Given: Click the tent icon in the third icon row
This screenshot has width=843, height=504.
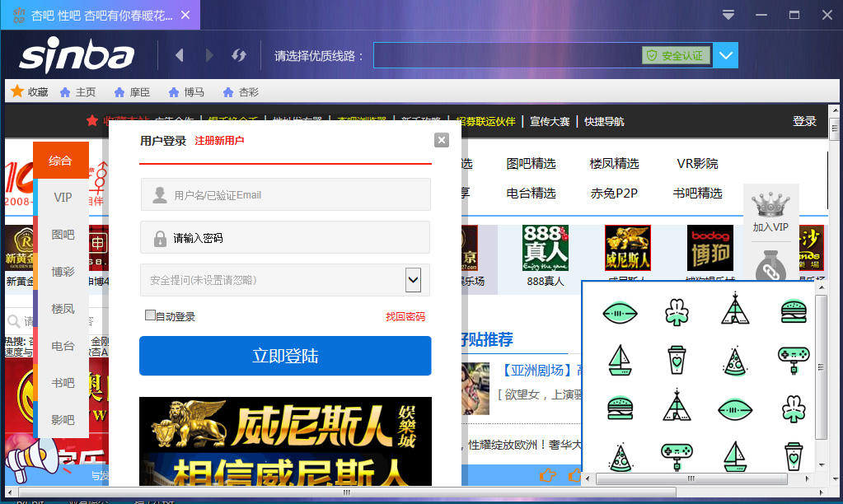Looking at the screenshot, I should tap(677, 405).
